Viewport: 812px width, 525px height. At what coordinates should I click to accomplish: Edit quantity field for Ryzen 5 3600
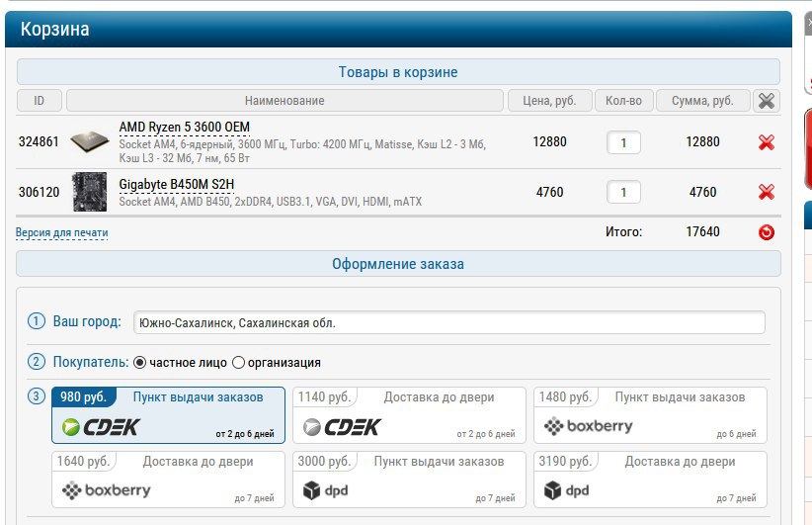[623, 142]
